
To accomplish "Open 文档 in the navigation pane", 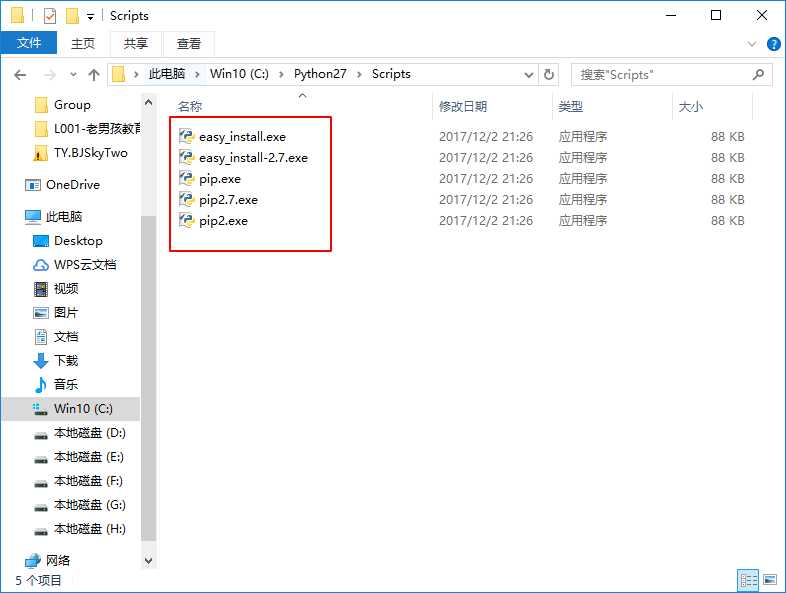I will coord(56,337).
